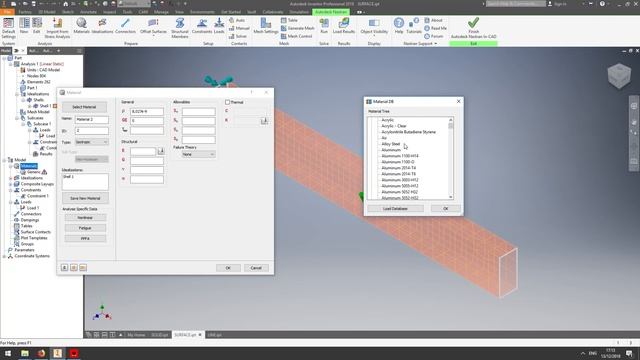640x360 pixels.
Task: Select Acrylonitrile Butadiene Styrene material
Action: 409,132
